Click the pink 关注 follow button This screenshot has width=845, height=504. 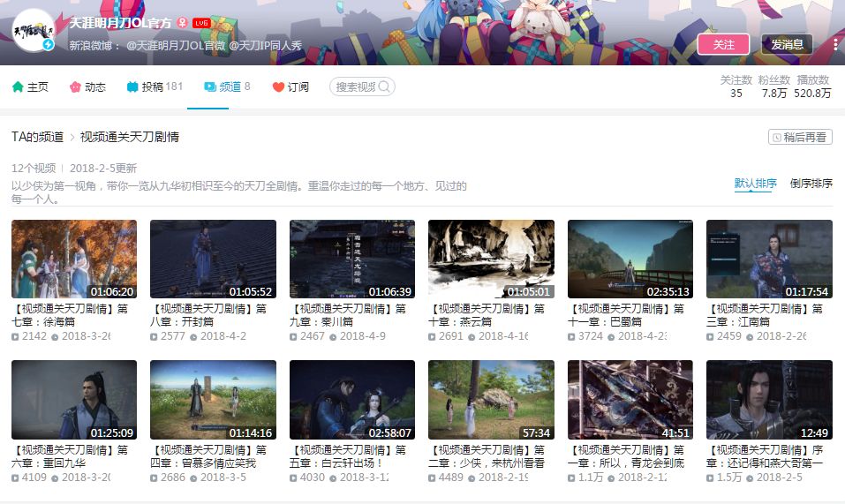pos(723,44)
